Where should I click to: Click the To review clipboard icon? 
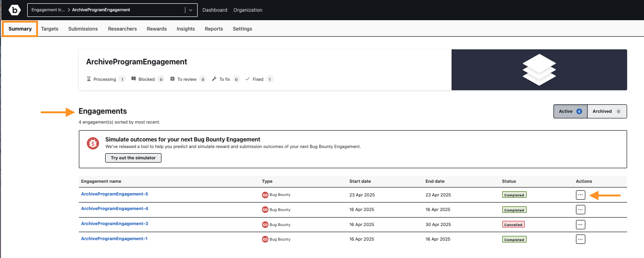172,79
